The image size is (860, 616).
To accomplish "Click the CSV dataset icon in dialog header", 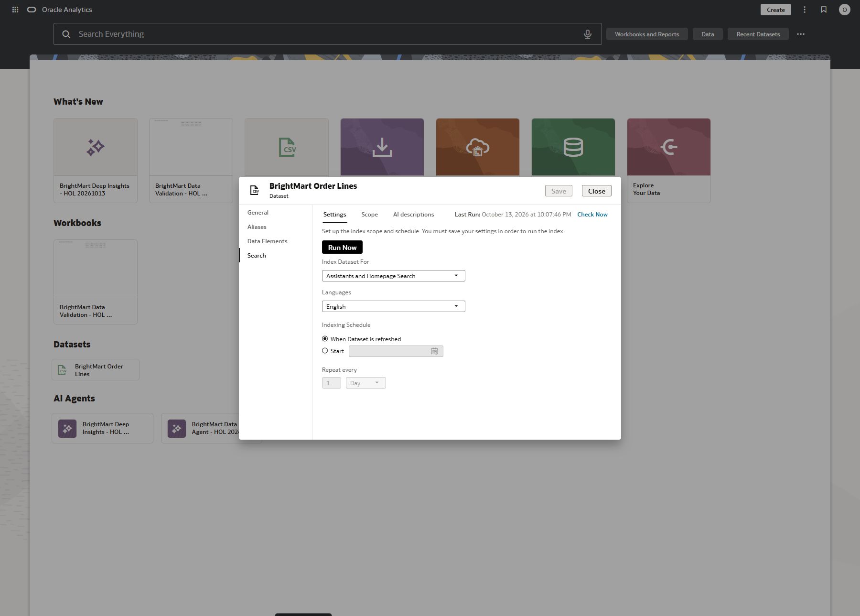I will point(255,190).
